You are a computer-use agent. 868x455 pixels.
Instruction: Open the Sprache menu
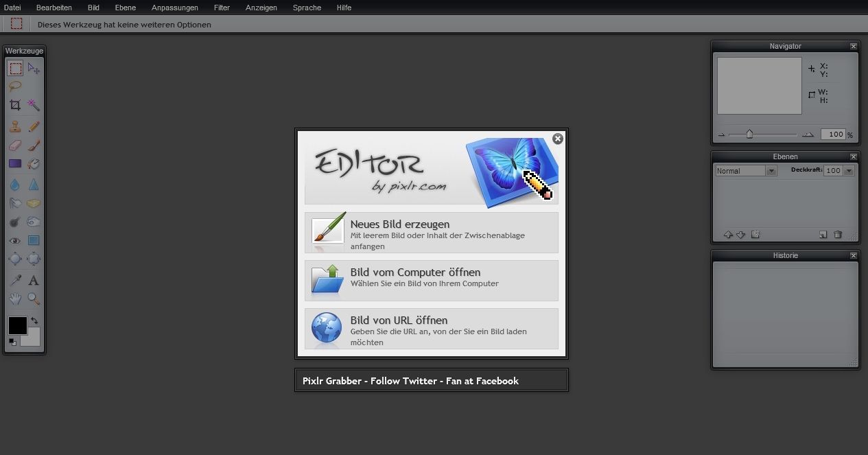click(x=307, y=8)
